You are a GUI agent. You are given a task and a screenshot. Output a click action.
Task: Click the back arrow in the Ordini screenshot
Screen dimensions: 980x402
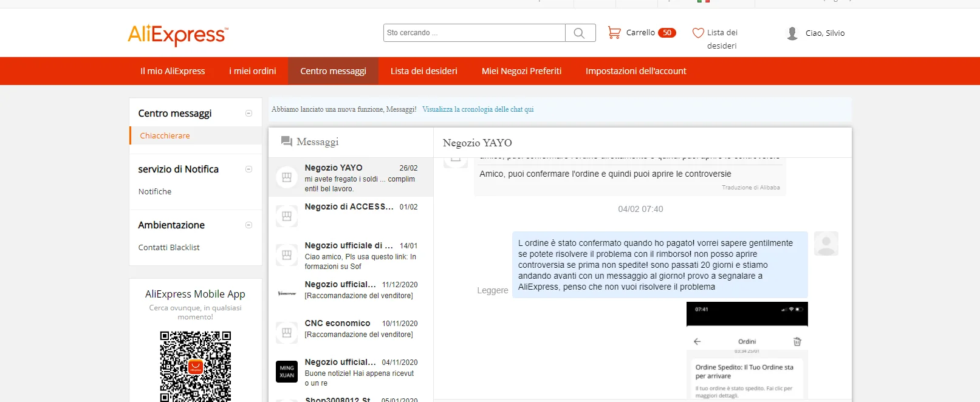pyautogui.click(x=697, y=342)
